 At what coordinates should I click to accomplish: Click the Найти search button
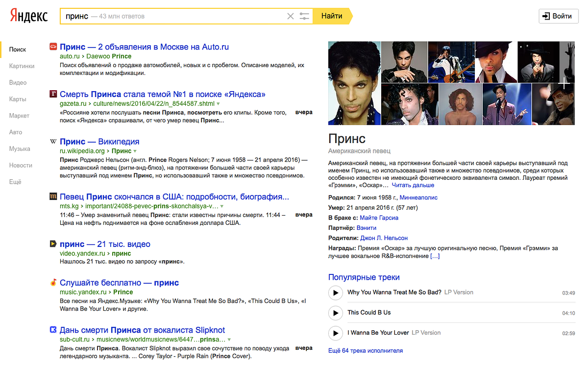(332, 16)
